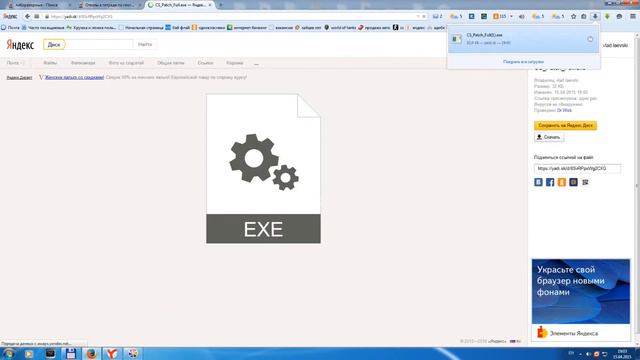Click the browser themes advertisement banner
This screenshot has height=360, width=640.
(581, 291)
